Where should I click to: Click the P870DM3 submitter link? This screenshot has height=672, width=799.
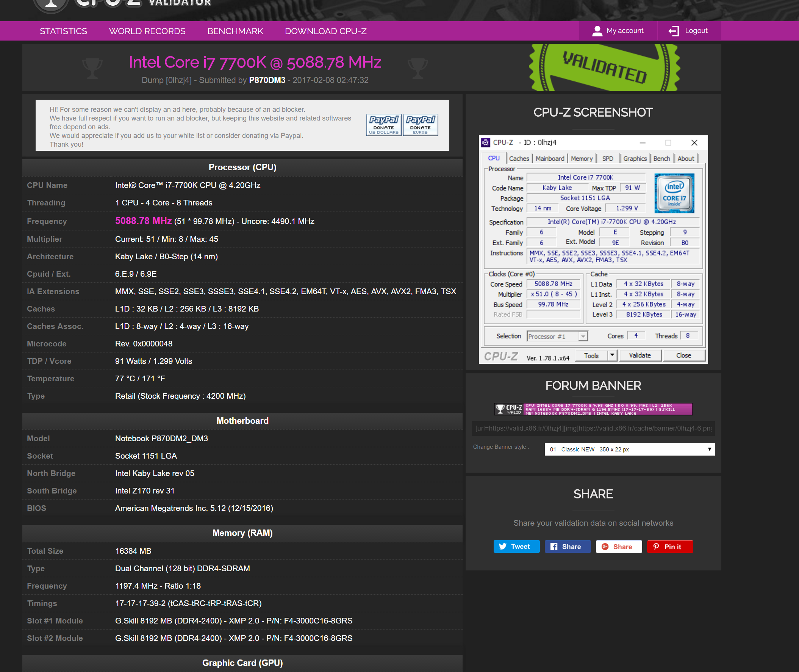point(267,80)
